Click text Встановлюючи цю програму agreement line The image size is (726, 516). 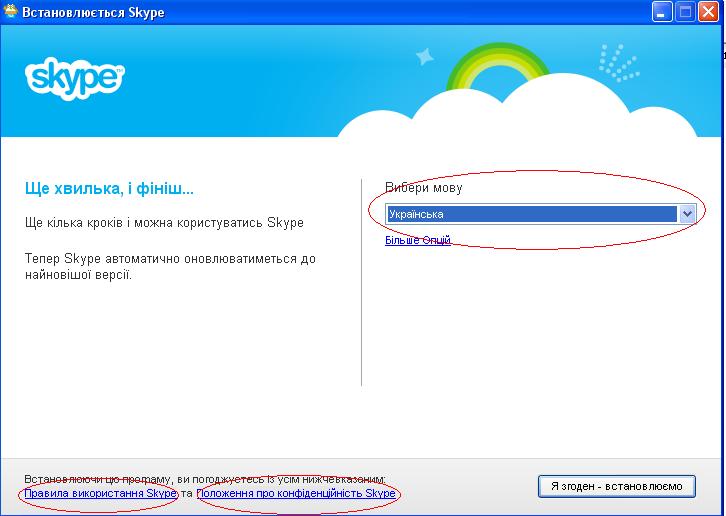205,479
